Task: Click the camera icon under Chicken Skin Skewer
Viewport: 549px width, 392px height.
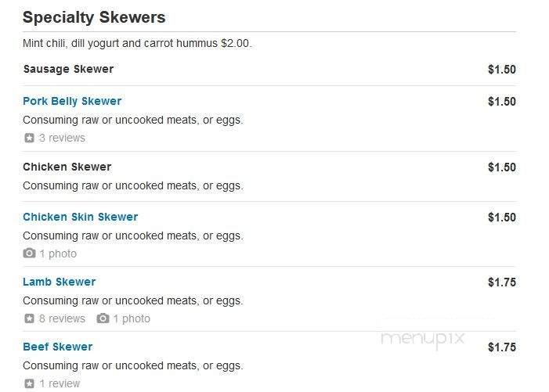Action: click(30, 254)
